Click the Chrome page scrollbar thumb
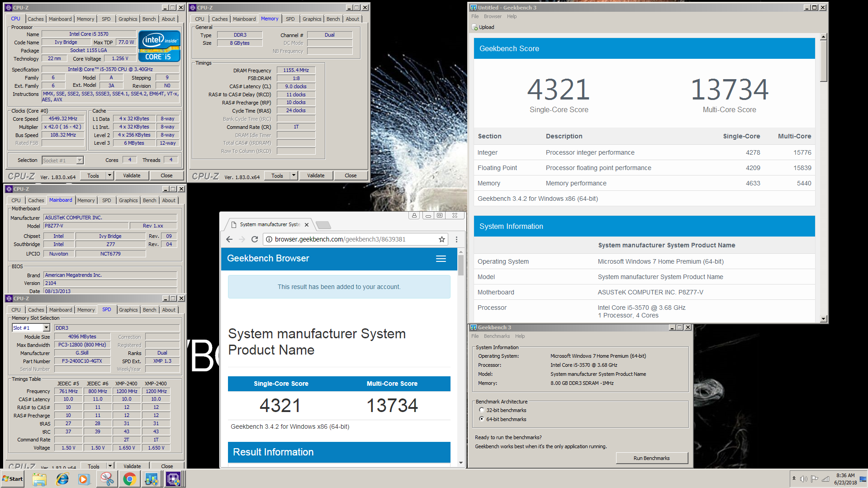Viewport: 868px width, 488px height. [x=460, y=265]
